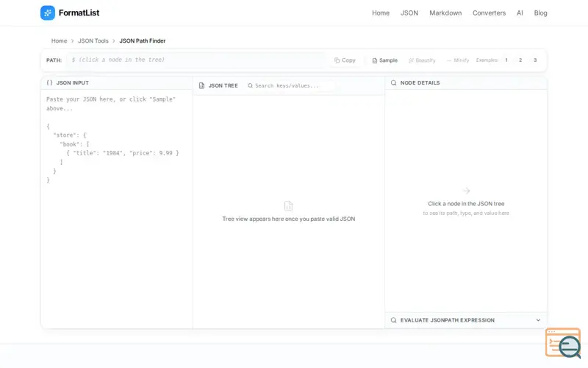This screenshot has height=368, width=588.
Task: Open the JSON navigation menu
Action: (409, 13)
